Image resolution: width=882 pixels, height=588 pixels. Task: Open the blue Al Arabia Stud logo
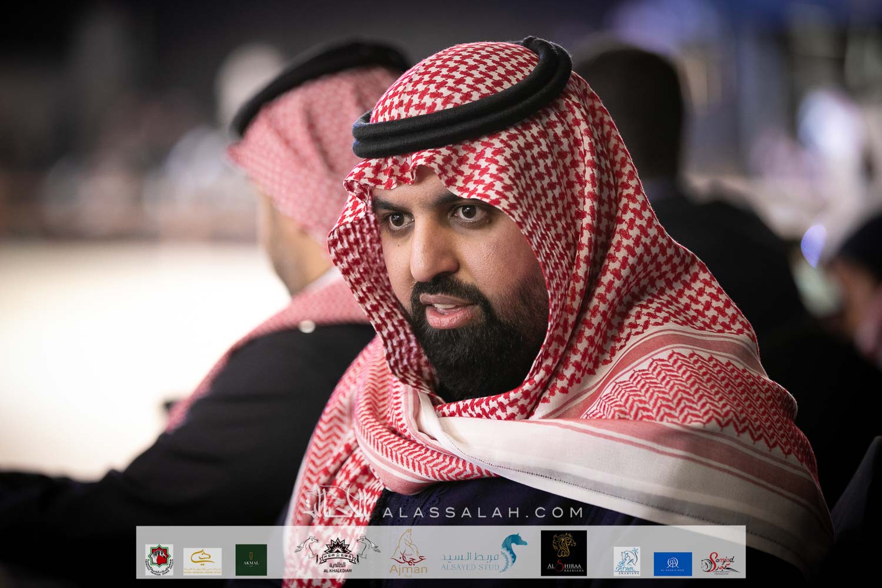pos(673,563)
